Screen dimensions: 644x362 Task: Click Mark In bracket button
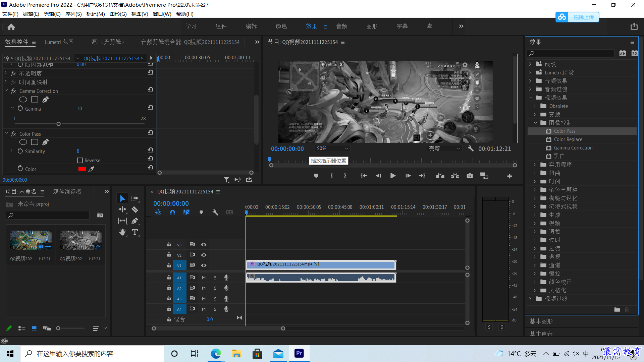pos(332,176)
